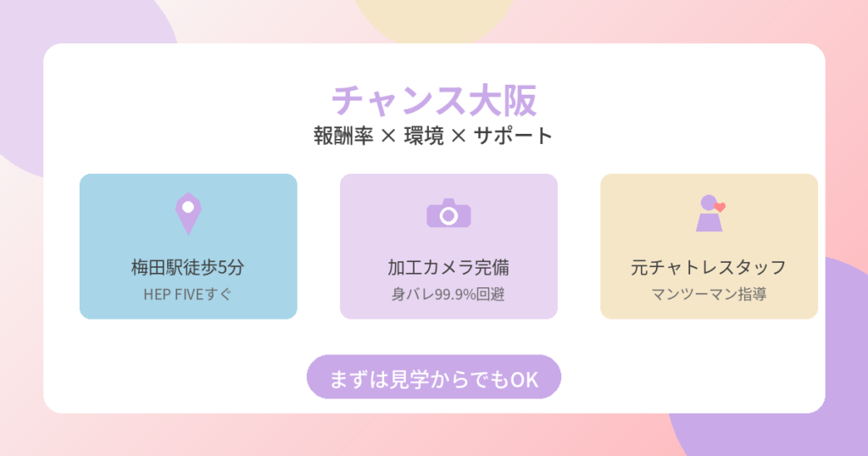Screen dimensions: 868x456
Task: Click the second × symbol in subtitle
Action: (x=459, y=136)
